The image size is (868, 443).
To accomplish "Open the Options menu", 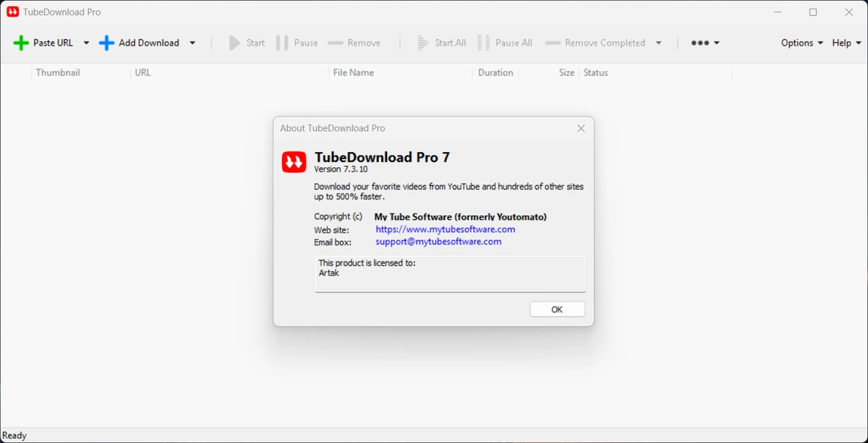I will [x=801, y=43].
